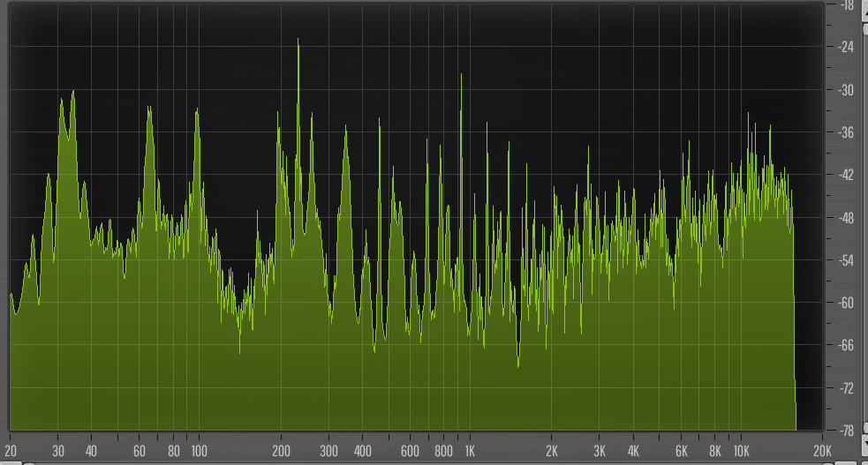Click the -60 dB level scale label

(846, 303)
